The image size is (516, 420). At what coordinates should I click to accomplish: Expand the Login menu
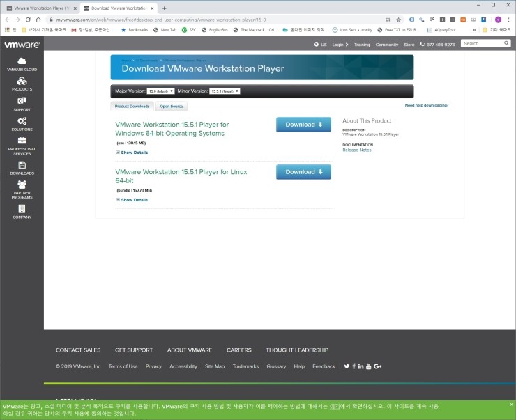pos(340,45)
